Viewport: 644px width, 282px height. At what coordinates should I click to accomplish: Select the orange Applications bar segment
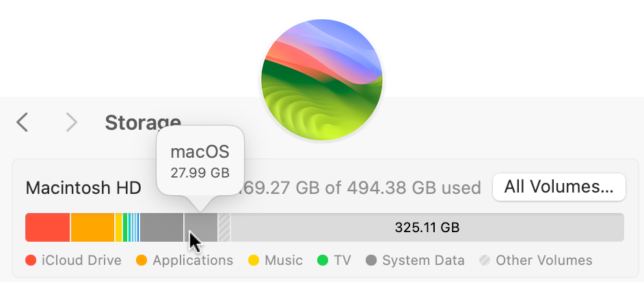(x=92, y=227)
